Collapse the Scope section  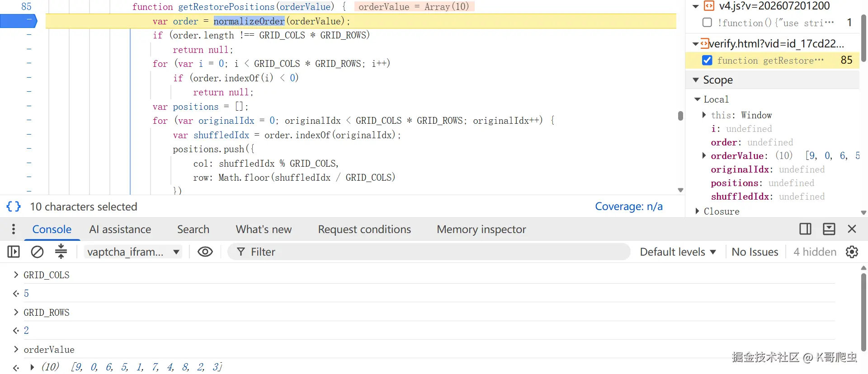click(x=696, y=80)
